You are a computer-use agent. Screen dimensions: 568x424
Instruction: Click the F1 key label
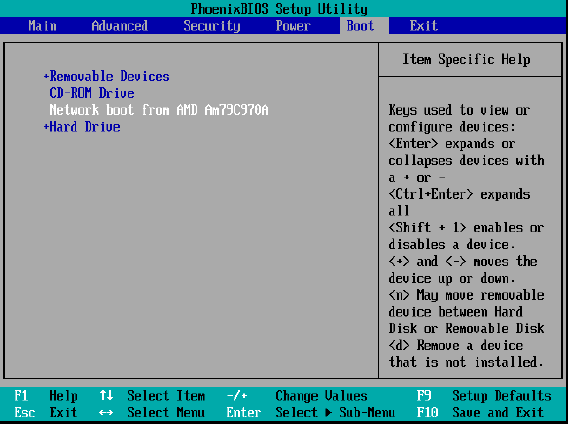click(x=21, y=395)
